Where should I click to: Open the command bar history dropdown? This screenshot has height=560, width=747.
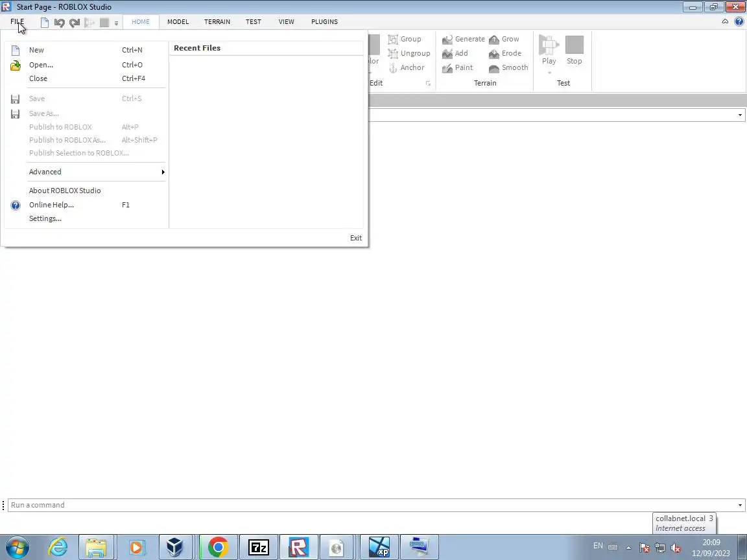[x=740, y=506]
